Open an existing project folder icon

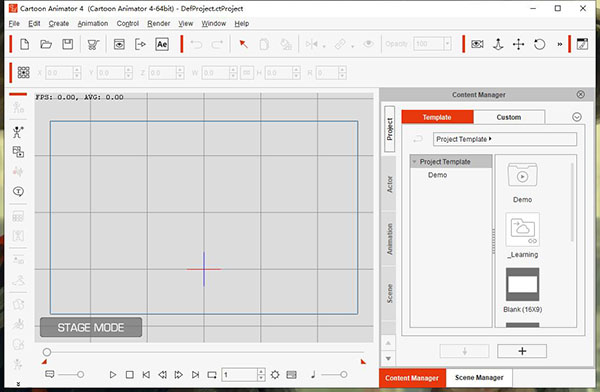pyautogui.click(x=46, y=44)
